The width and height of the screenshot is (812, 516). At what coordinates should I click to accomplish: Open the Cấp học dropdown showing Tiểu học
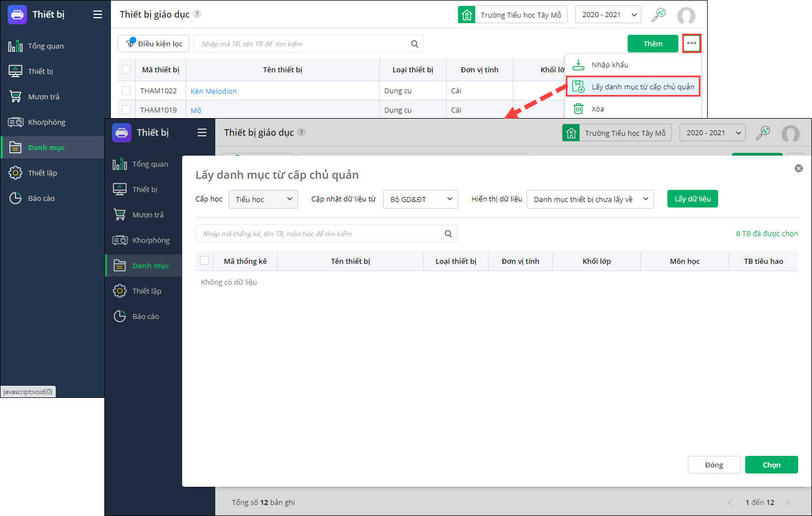[x=263, y=199]
